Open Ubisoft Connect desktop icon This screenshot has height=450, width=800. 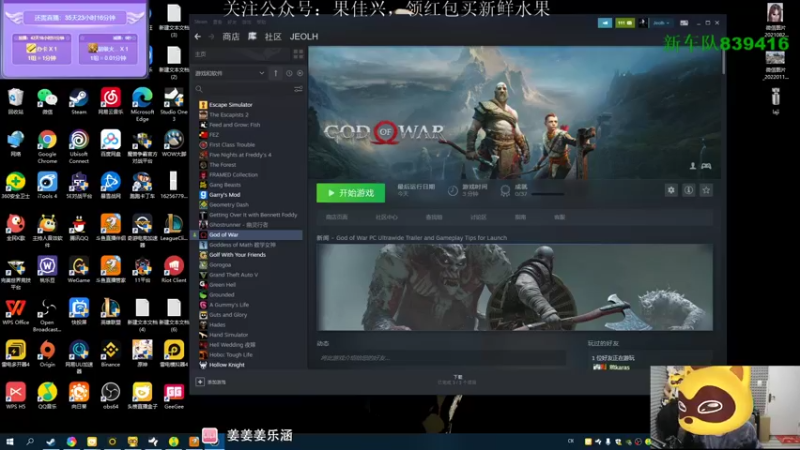(79, 146)
